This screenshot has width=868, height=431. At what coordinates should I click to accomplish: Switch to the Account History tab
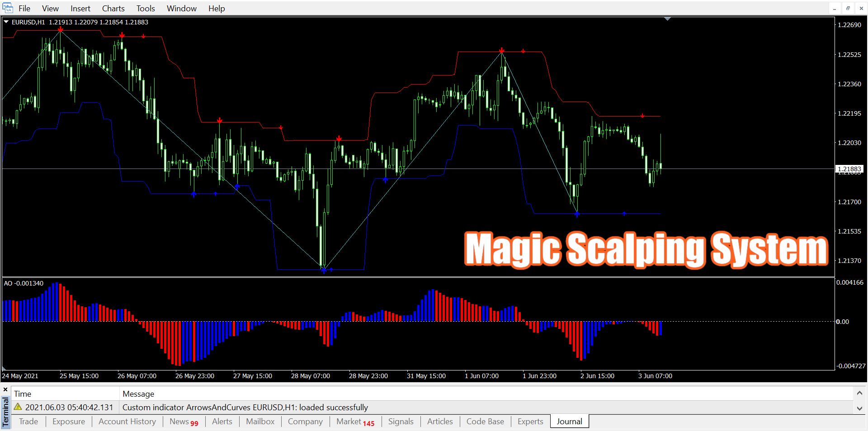(x=127, y=422)
